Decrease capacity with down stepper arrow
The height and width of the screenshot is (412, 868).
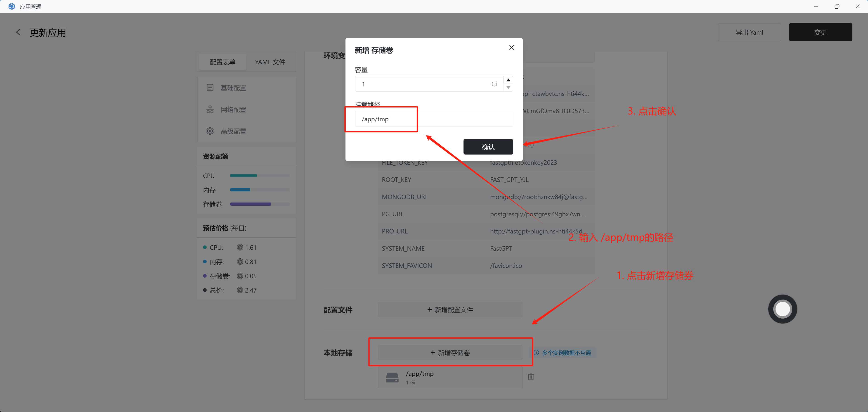[x=508, y=88]
